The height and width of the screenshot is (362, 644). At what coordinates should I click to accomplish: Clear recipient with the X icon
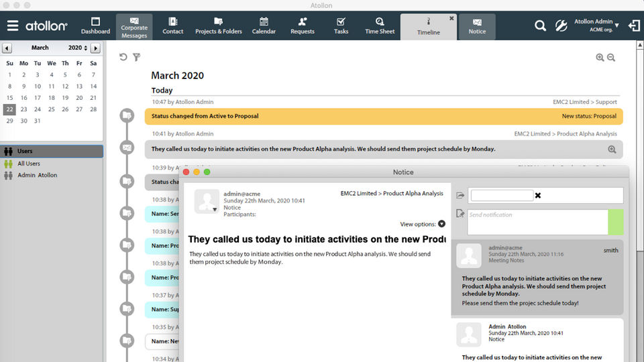pos(538,195)
